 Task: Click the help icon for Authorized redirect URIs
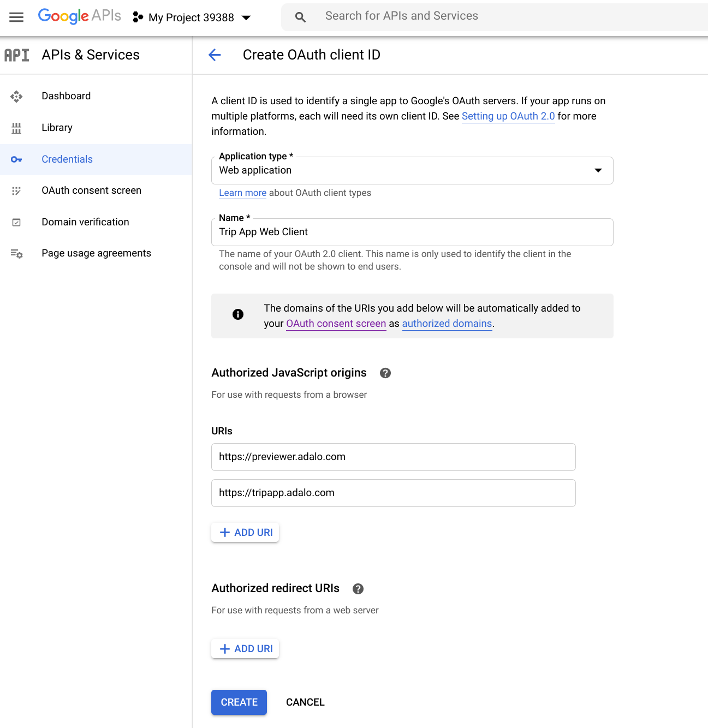click(358, 589)
